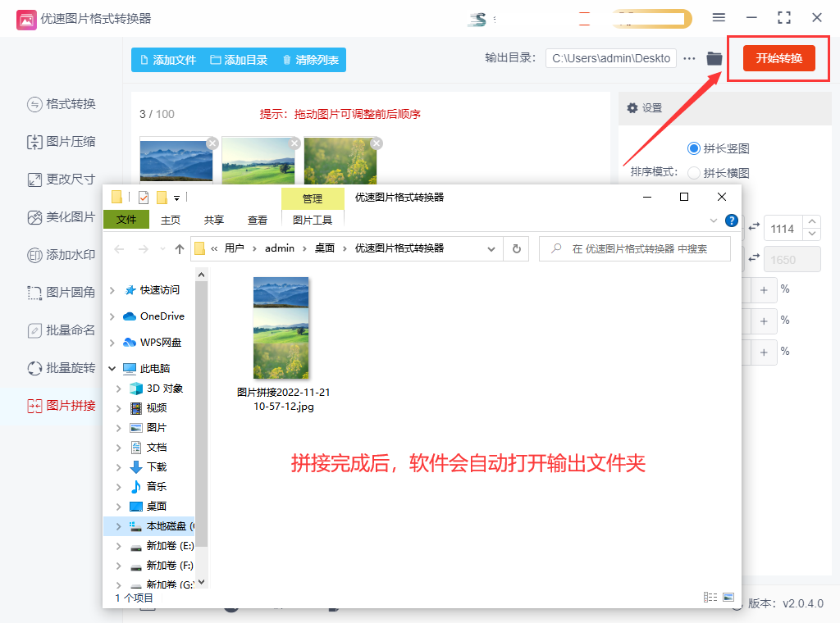Open 文件 tab in Explorer
This screenshot has width=840, height=623.
[x=126, y=220]
